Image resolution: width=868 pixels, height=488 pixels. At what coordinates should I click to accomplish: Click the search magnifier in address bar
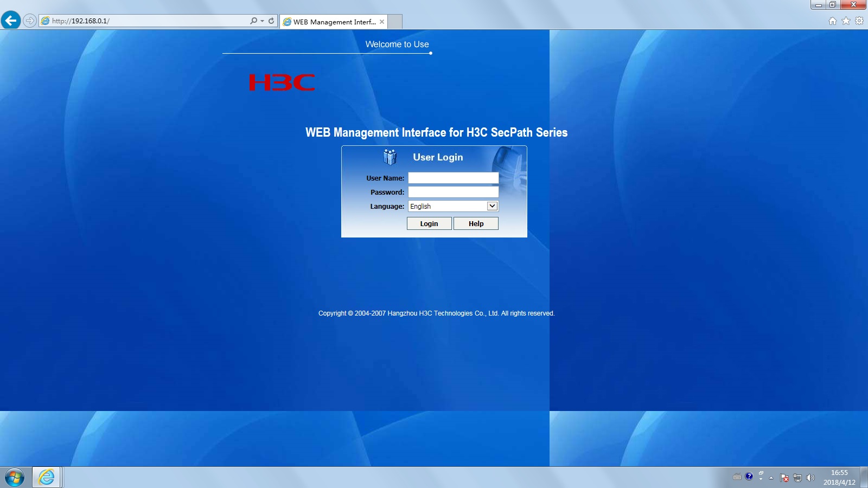click(x=253, y=21)
